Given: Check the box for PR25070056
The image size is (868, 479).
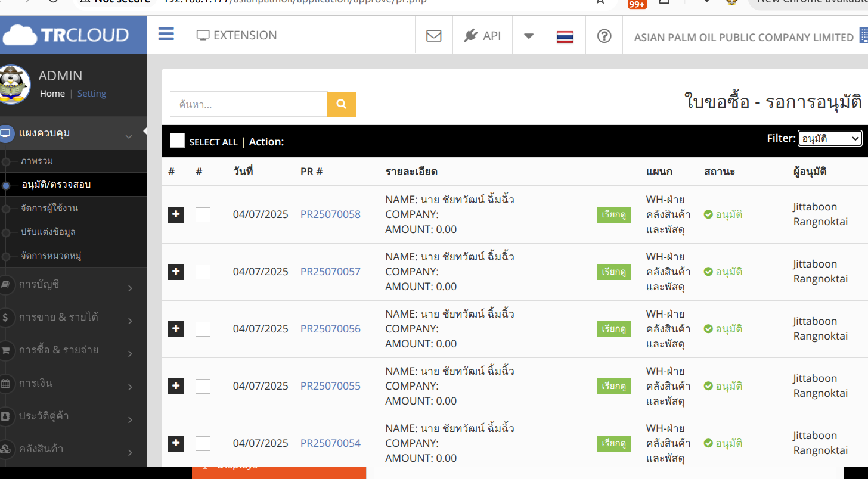Looking at the screenshot, I should 203,329.
